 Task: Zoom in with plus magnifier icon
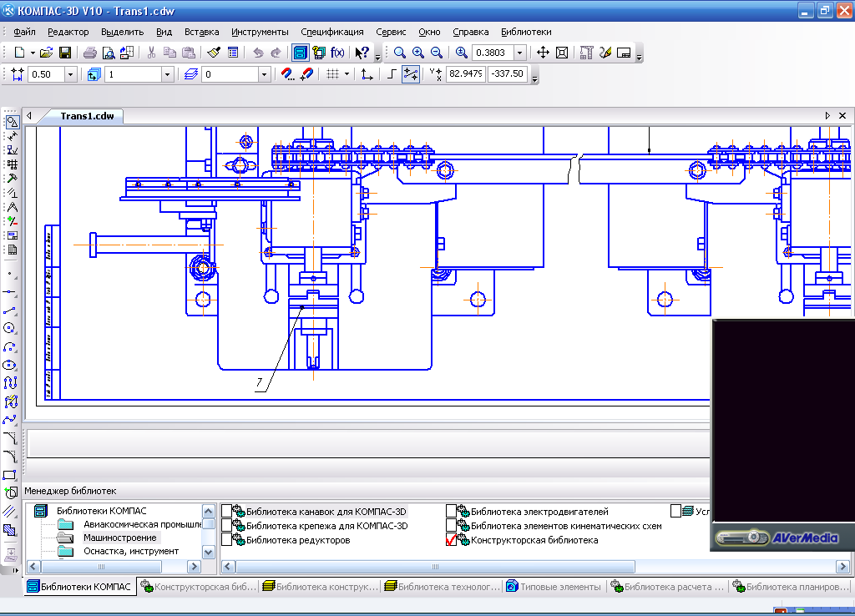click(x=418, y=53)
